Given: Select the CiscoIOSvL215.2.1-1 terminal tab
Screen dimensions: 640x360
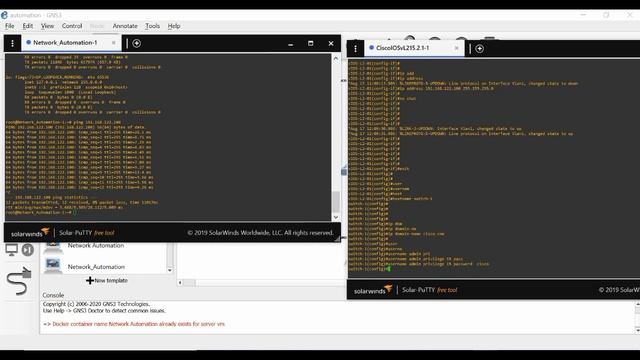Looking at the screenshot, I should point(402,48).
